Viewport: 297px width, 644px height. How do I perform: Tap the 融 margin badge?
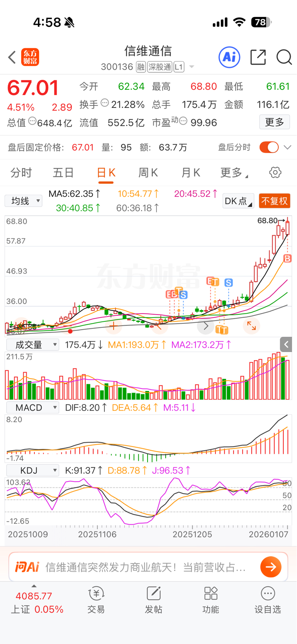click(141, 67)
